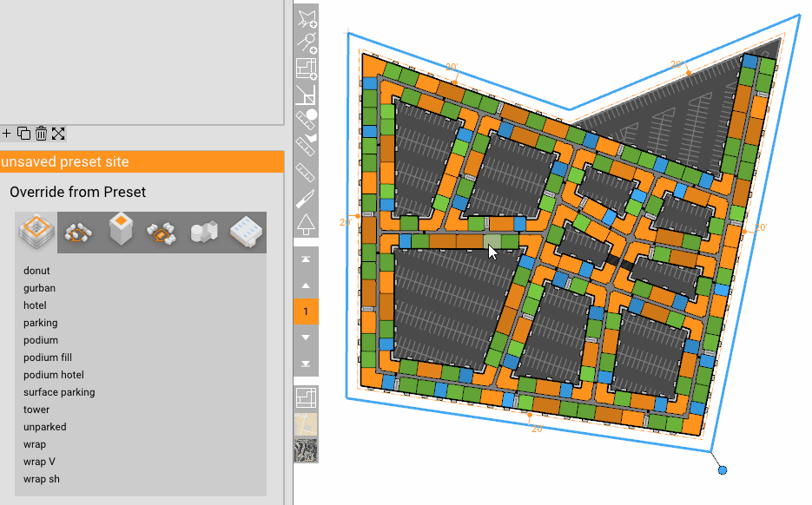The width and height of the screenshot is (812, 505).
Task: Select the ruler with circle tool
Action: pyautogui.click(x=306, y=120)
